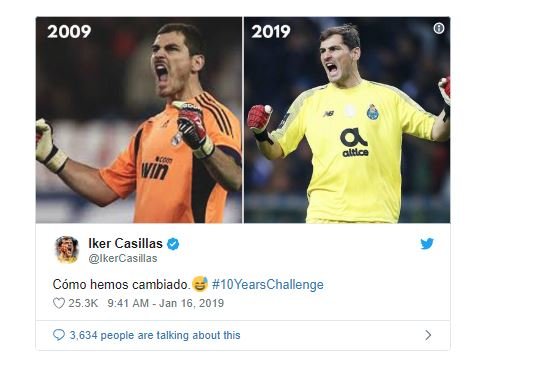Click the blue verified badge
The image size is (534, 369).
(173, 244)
